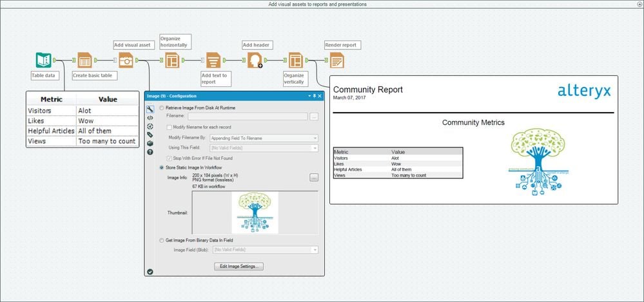This screenshot has height=302, width=644.
Task: Select the Add header Report Header tool
Action: tap(255, 61)
